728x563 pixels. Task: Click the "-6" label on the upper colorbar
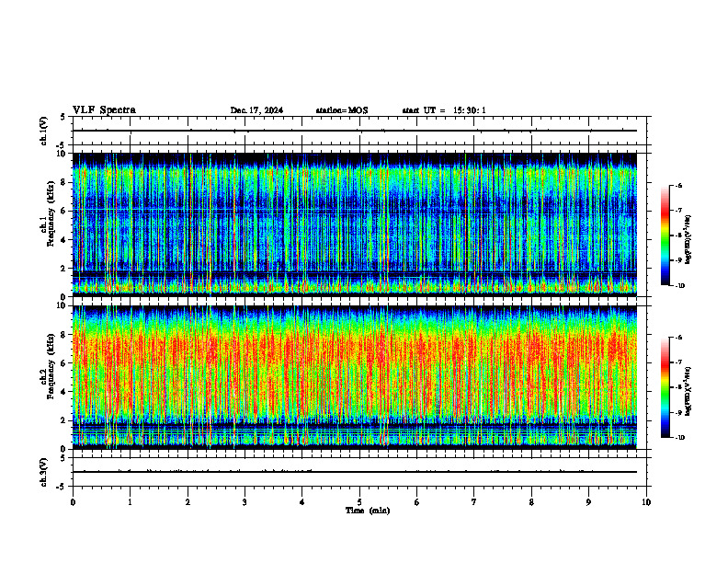678,185
